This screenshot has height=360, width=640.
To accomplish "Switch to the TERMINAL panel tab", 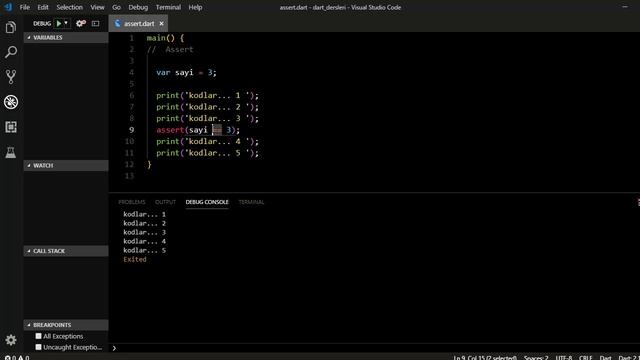I will (251, 202).
